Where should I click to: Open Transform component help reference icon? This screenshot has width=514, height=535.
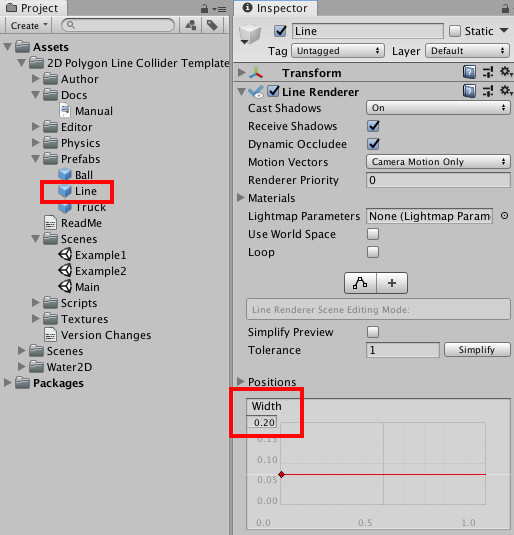point(469,72)
